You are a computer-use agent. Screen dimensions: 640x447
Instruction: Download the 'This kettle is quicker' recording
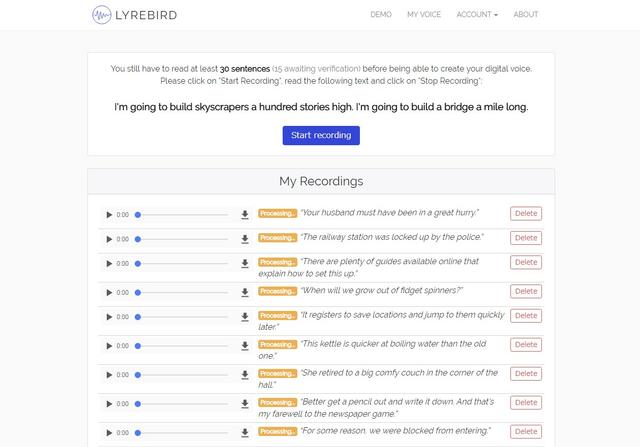[245, 346]
